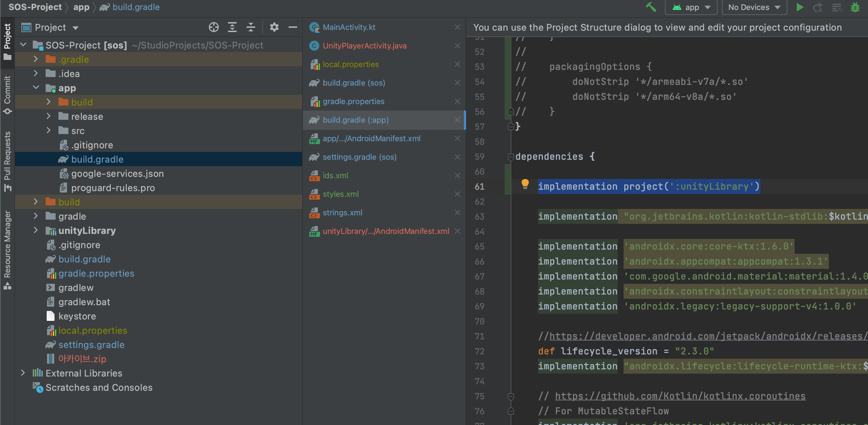Close the local.properties tab

(x=458, y=64)
